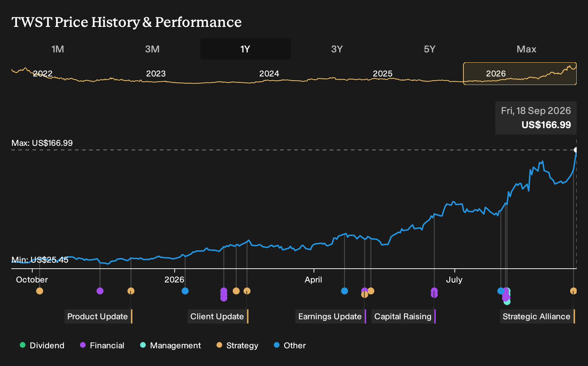This screenshot has width=588, height=366.
Task: Jump to 2025 on the overview timeline
Action: point(382,74)
